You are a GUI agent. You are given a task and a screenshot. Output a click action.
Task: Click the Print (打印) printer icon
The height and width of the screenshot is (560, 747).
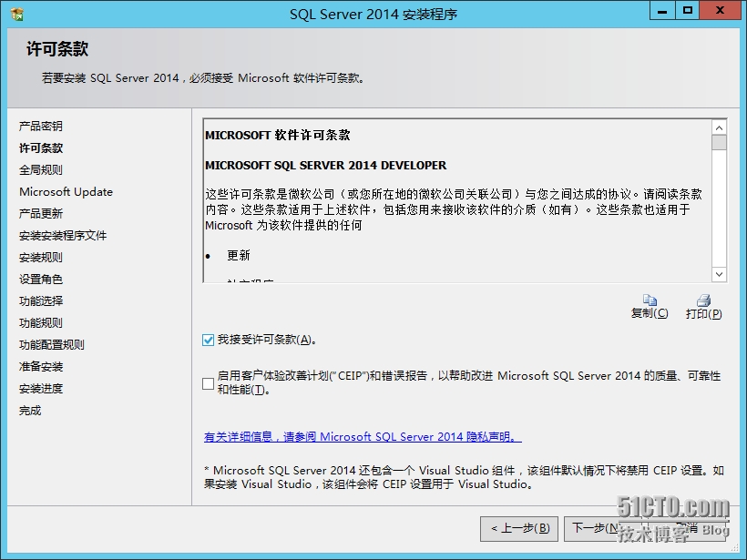[x=703, y=300]
